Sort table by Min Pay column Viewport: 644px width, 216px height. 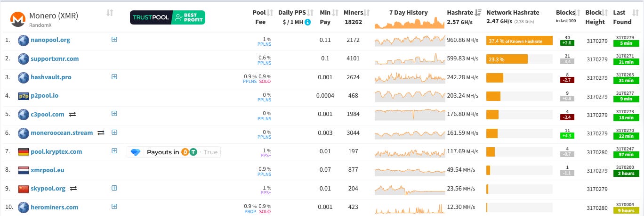pyautogui.click(x=336, y=13)
